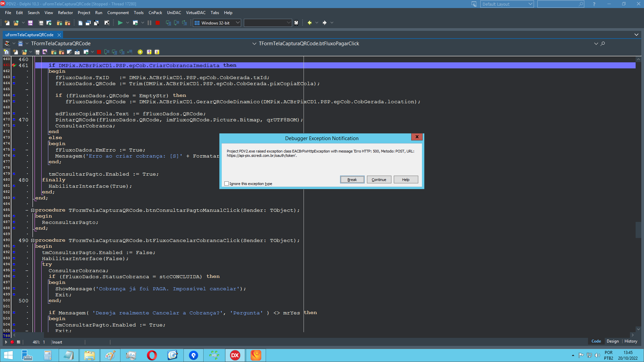This screenshot has width=644, height=362.
Task: Switch to the Design tab
Action: tap(612, 341)
